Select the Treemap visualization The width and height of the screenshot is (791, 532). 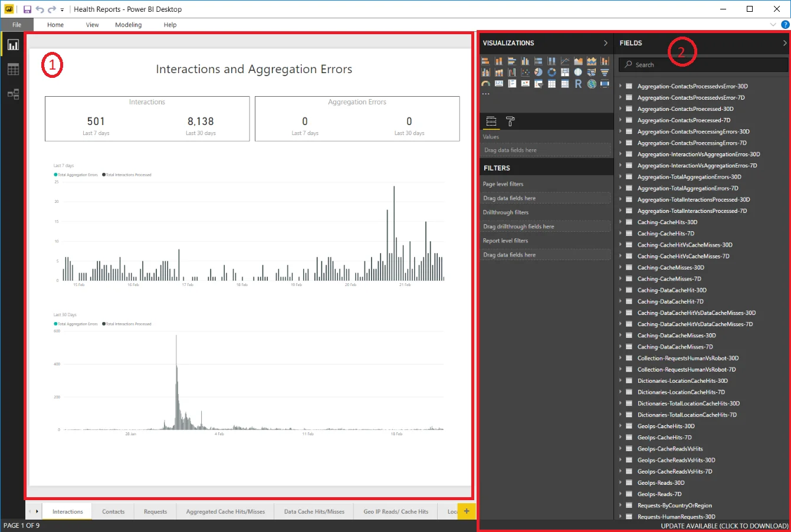tap(565, 72)
